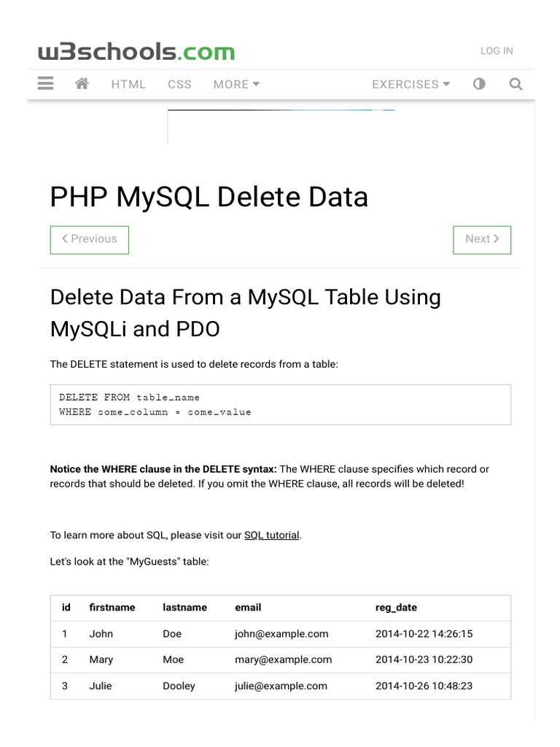This screenshot has width=560, height=747.
Task: Click the LOG IN link
Action: 497,51
